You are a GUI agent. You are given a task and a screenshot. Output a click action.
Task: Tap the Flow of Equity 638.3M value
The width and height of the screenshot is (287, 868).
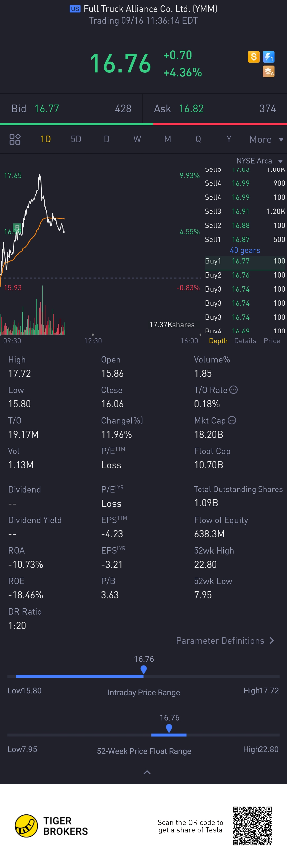click(x=209, y=534)
